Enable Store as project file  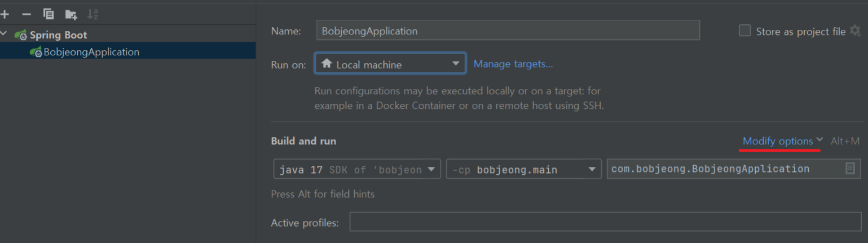[x=744, y=31]
